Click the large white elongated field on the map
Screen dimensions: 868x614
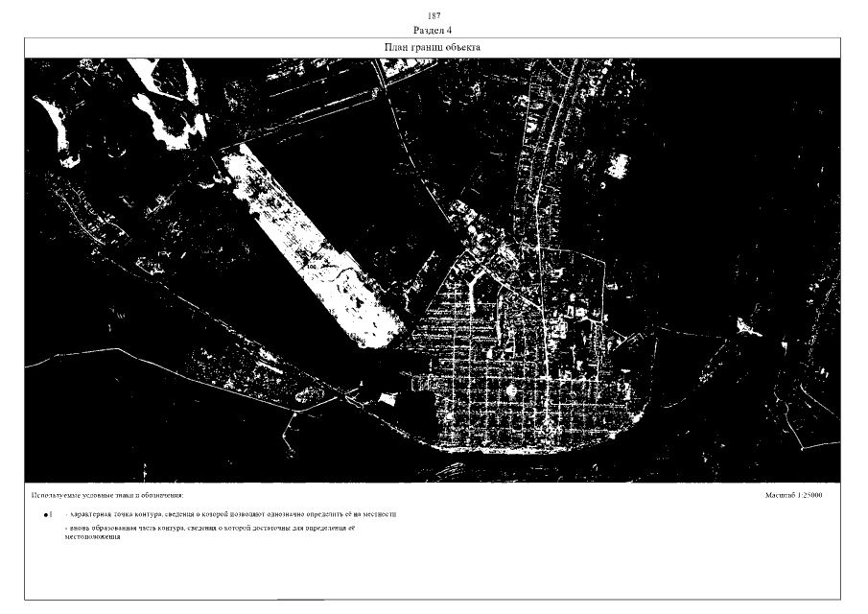297,240
